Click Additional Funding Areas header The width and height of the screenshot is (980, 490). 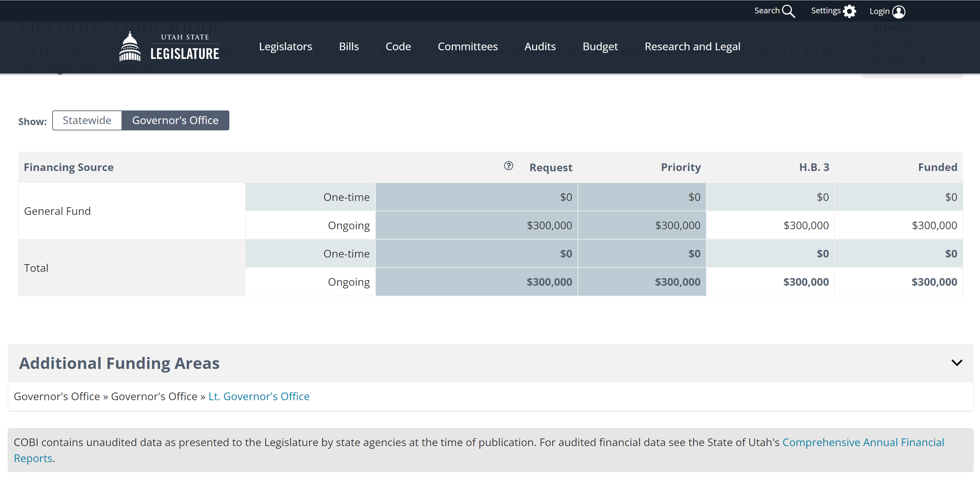coord(119,363)
